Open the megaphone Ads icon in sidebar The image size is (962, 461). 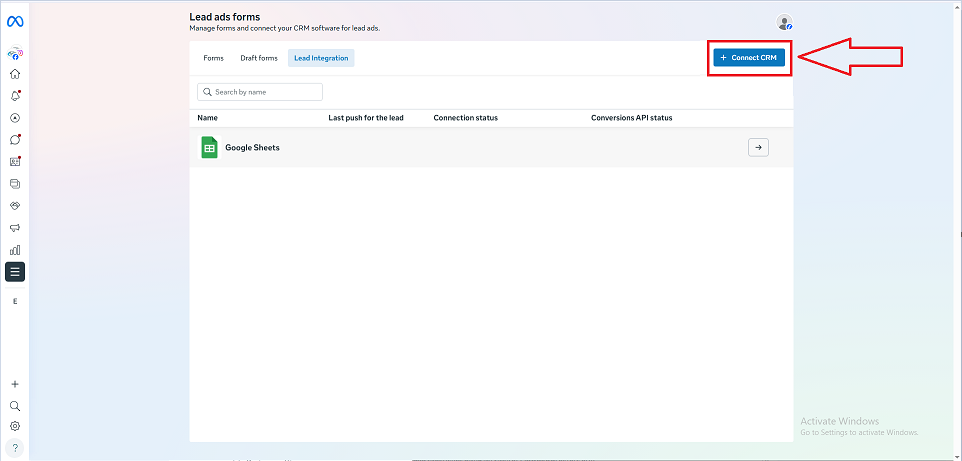click(15, 228)
